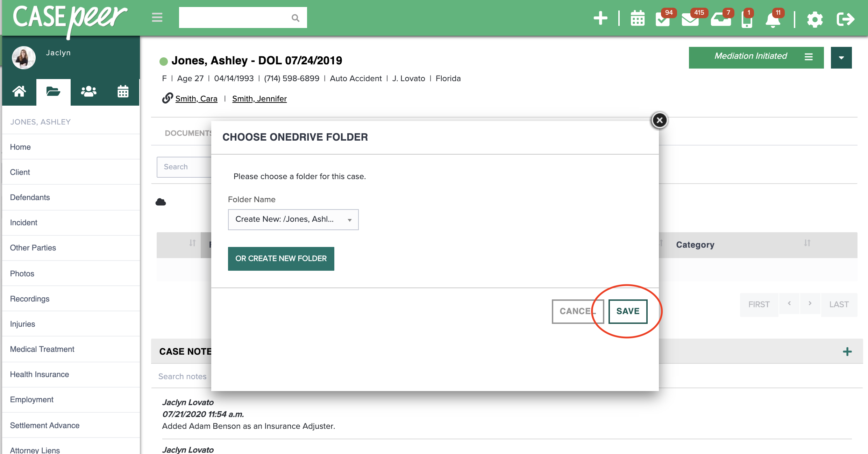Collapse the navigation with the hamburger icon
This screenshot has height=454, width=868.
(157, 17)
